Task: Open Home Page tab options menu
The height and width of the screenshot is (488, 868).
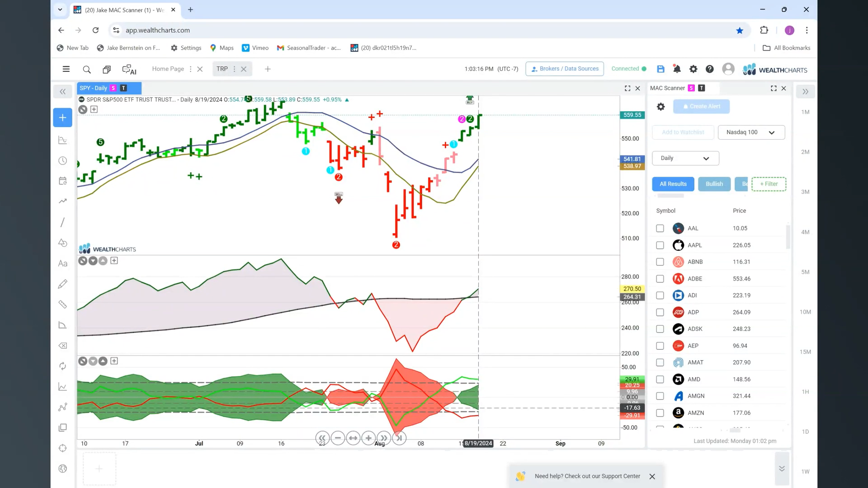Action: pyautogui.click(x=190, y=69)
